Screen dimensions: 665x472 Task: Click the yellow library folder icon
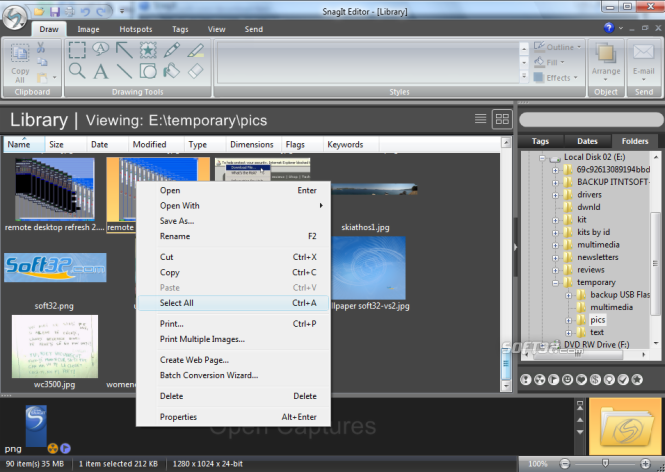point(625,426)
